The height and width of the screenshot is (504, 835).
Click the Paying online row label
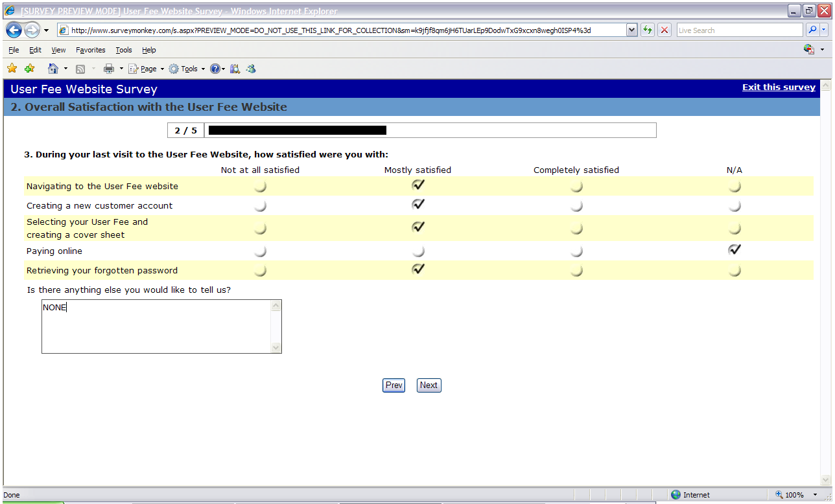[x=54, y=251]
